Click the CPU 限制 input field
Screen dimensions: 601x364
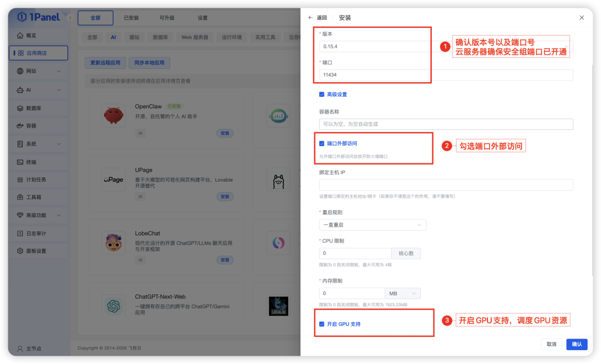(x=355, y=253)
